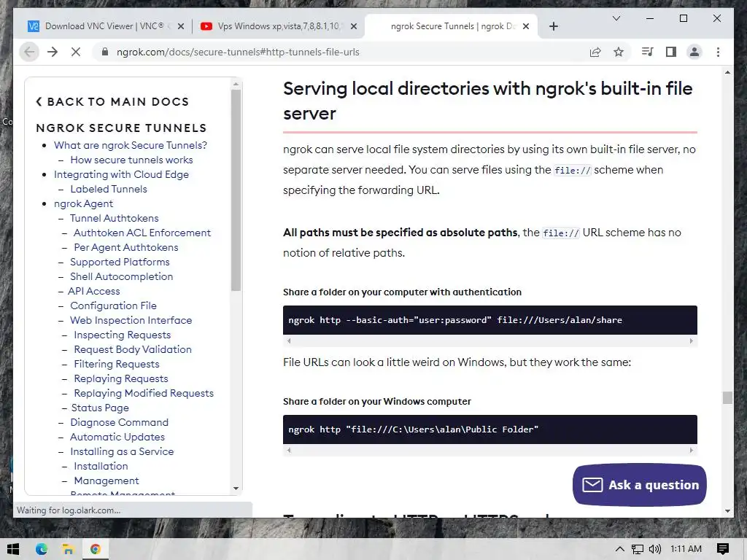Switch to Vps Windows xp YouTube tab

279,26
